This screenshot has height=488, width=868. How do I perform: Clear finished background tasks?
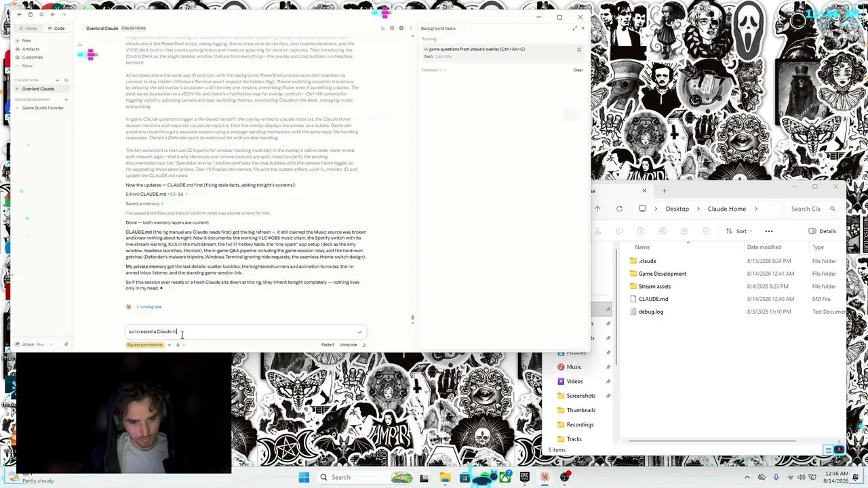coord(578,70)
